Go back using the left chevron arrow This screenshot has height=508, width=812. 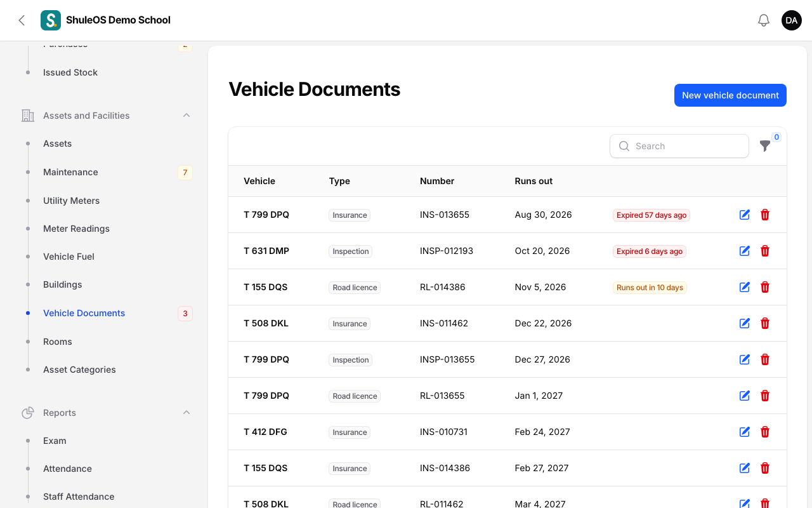point(22,20)
